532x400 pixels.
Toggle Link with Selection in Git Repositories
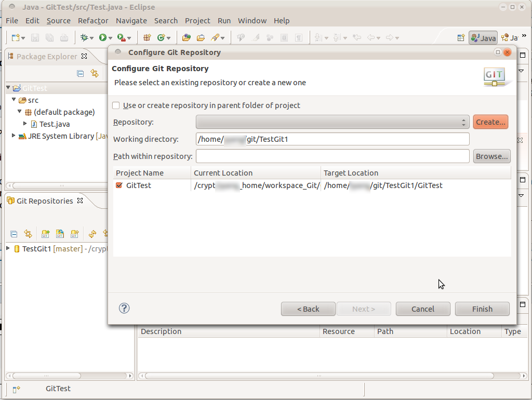point(28,234)
